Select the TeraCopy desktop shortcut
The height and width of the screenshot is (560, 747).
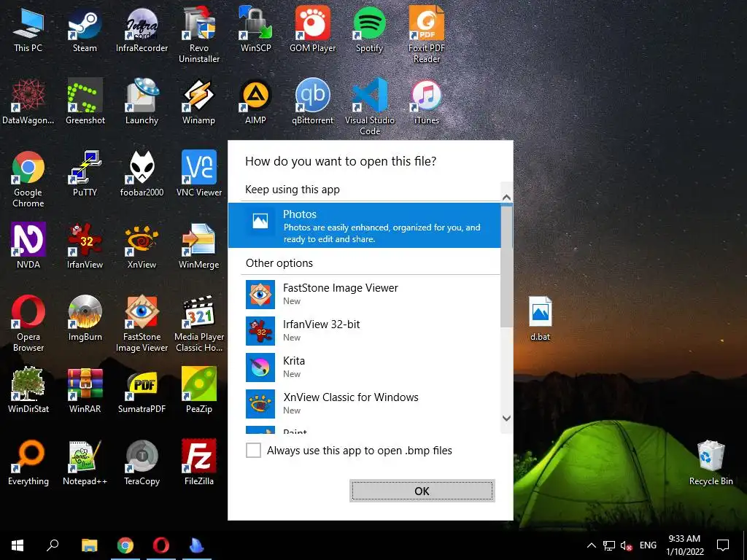click(142, 462)
